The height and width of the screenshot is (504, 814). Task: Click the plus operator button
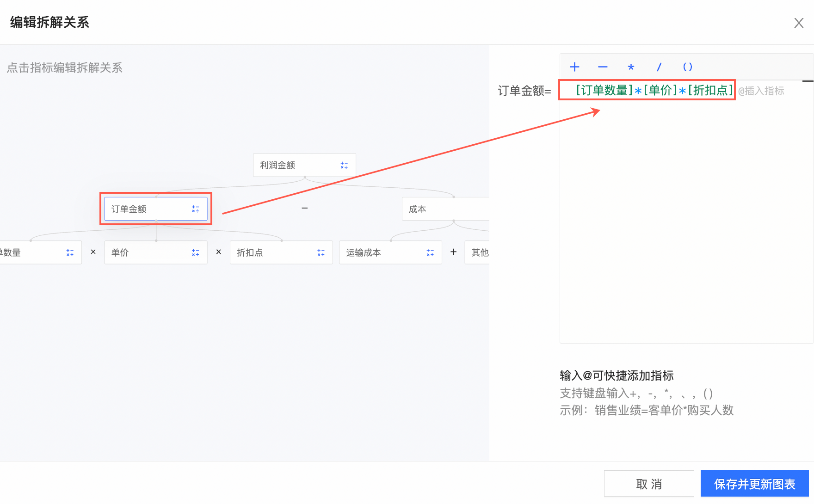[574, 67]
